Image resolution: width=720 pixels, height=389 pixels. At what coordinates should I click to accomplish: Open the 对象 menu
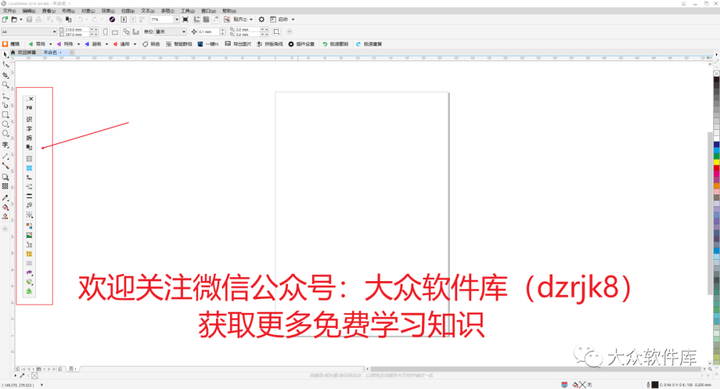coord(88,11)
